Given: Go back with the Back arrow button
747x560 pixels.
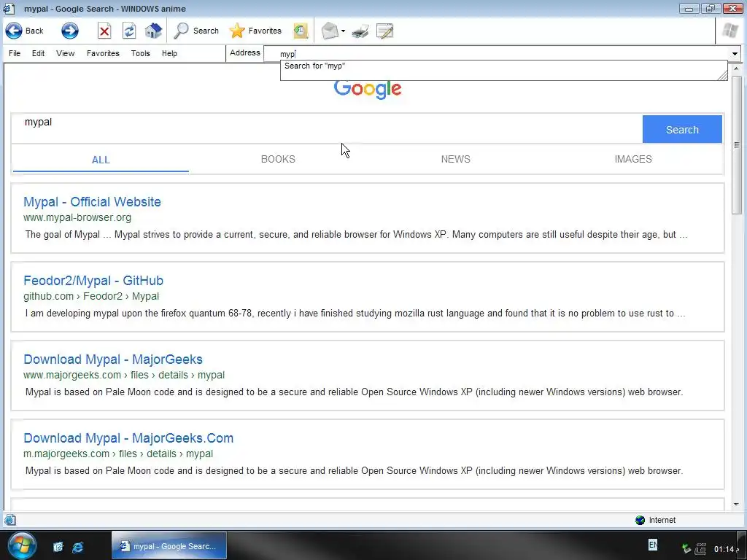Looking at the screenshot, I should [x=24, y=31].
